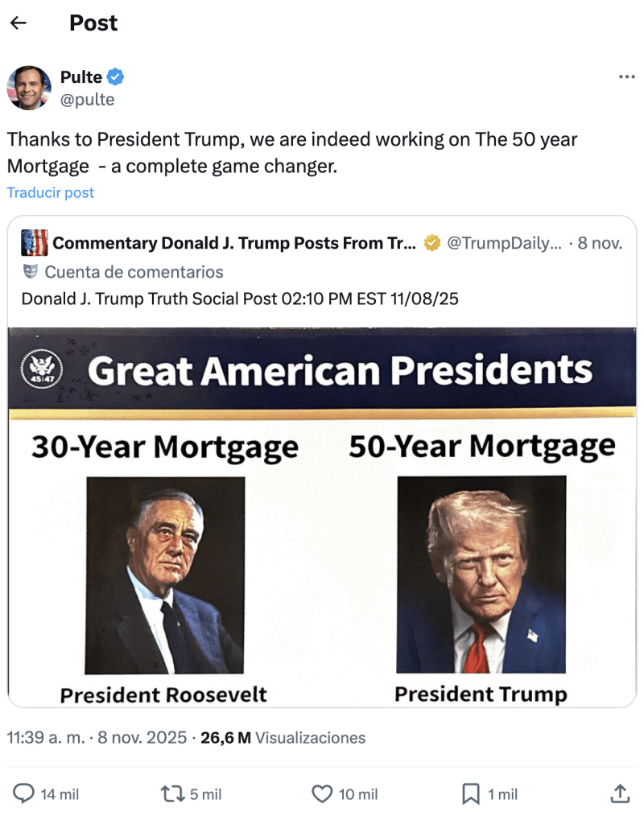Image resolution: width=644 pixels, height=824 pixels.
Task: Click the Pulte display name
Action: (x=81, y=77)
